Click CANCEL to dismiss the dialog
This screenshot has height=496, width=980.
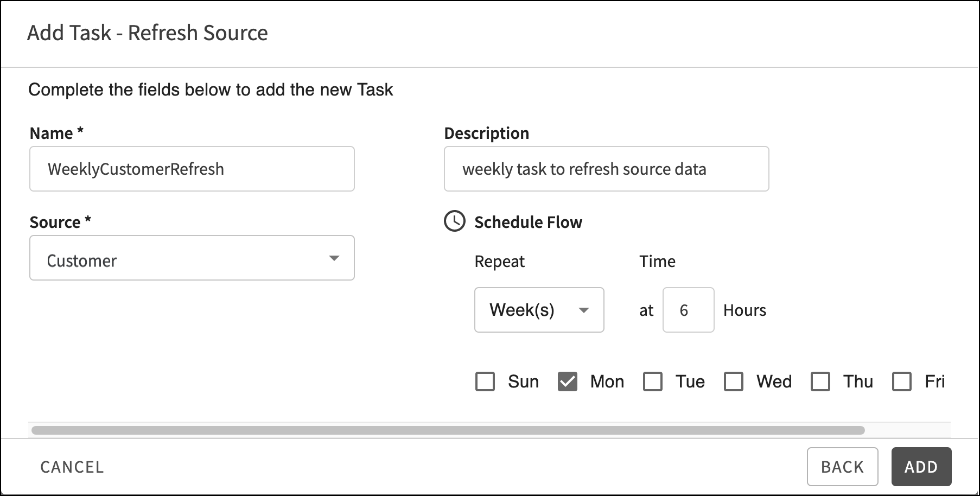point(72,467)
